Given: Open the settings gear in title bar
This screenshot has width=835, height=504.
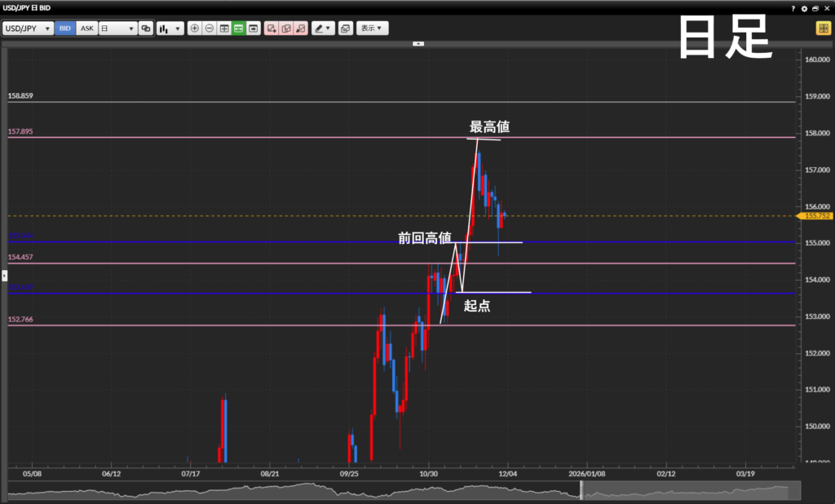Looking at the screenshot, I should 804,8.
